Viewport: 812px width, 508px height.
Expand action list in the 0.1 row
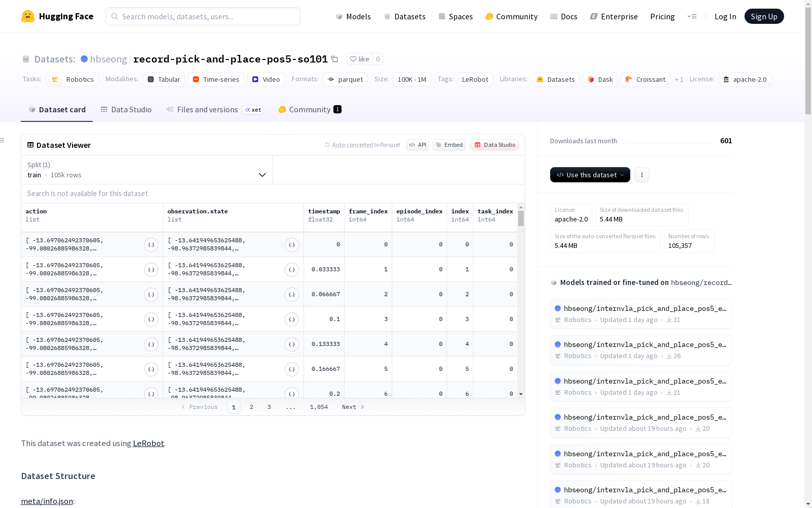tap(151, 320)
